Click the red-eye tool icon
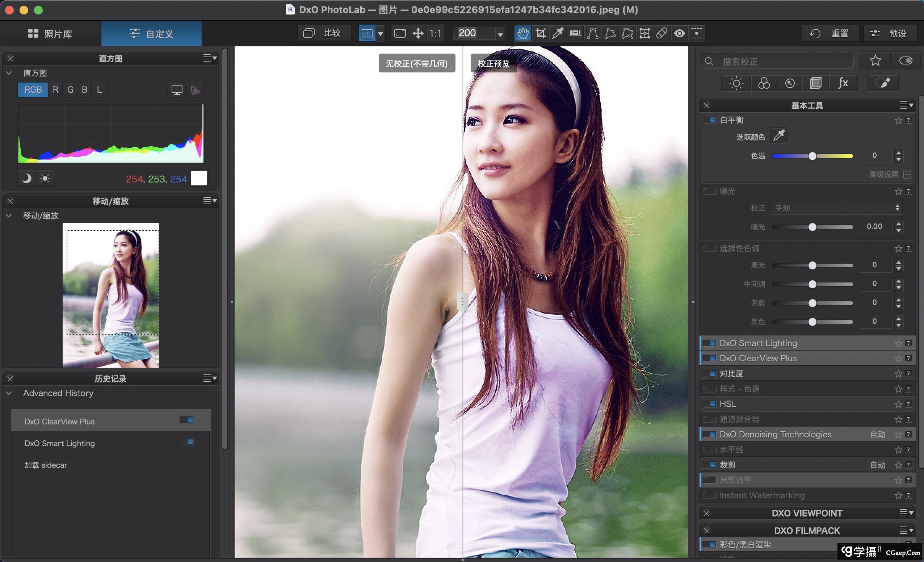Viewport: 924px width, 562px height. (x=680, y=33)
